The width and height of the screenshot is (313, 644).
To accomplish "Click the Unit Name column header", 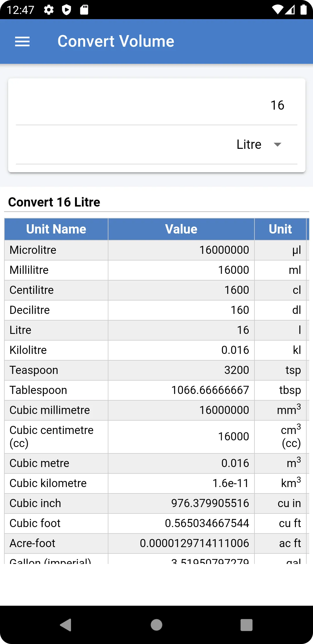I will coord(56,229).
